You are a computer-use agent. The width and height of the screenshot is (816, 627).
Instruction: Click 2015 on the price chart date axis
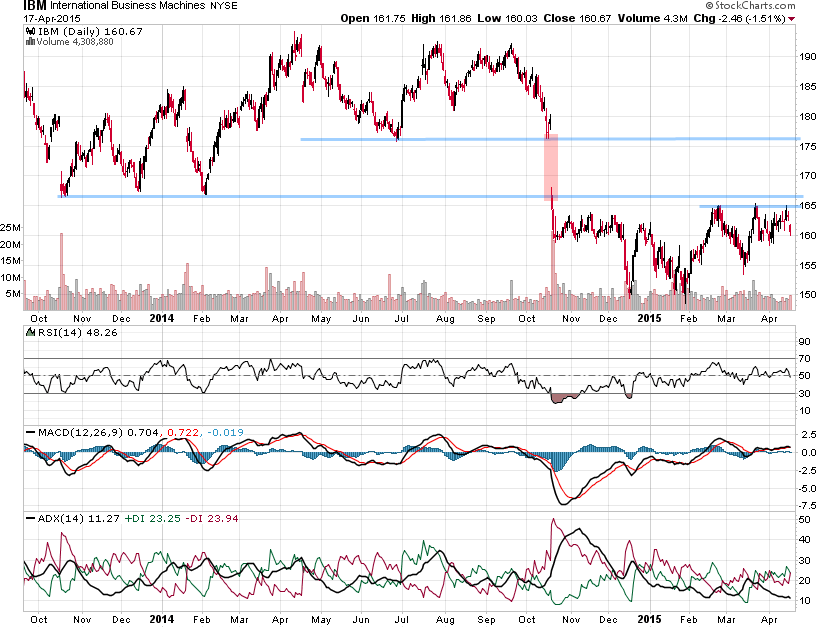pos(649,318)
